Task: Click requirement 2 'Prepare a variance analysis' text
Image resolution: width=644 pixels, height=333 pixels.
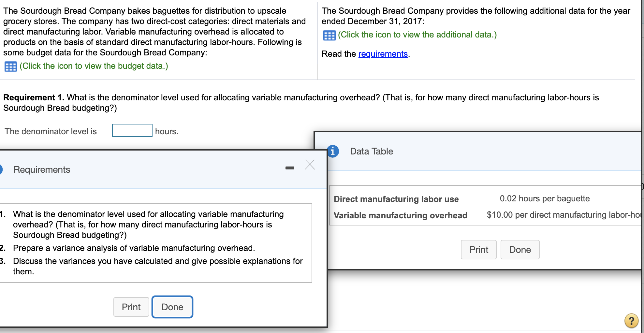Action: (134, 248)
